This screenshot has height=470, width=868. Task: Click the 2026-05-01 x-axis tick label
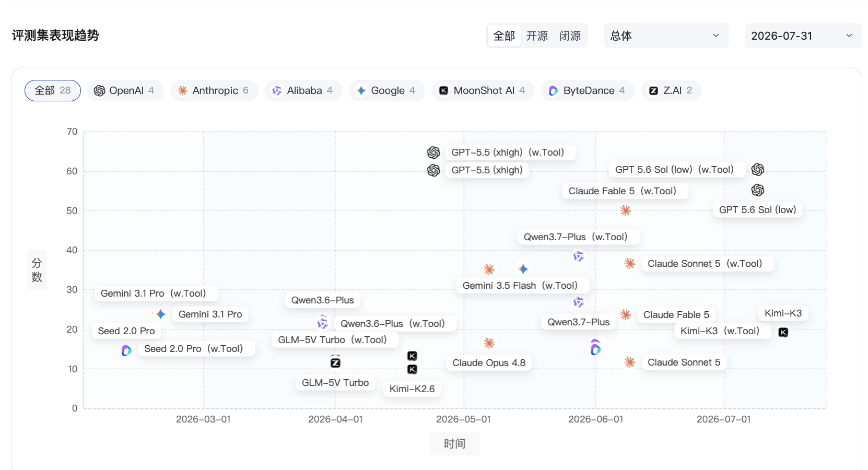463,419
